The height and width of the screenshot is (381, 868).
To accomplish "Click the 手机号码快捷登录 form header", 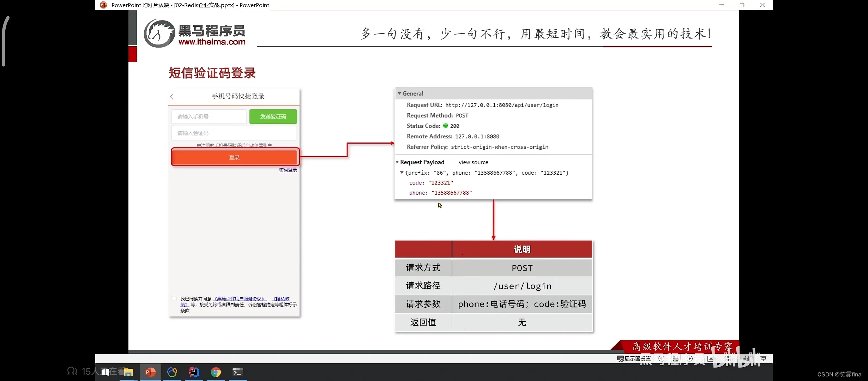I will pos(238,96).
